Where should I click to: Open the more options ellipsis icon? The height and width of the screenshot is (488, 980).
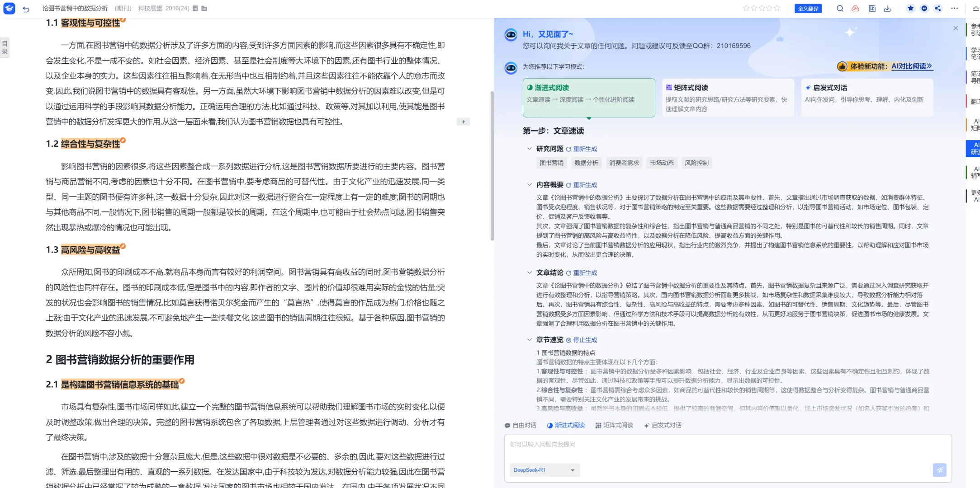954,8
